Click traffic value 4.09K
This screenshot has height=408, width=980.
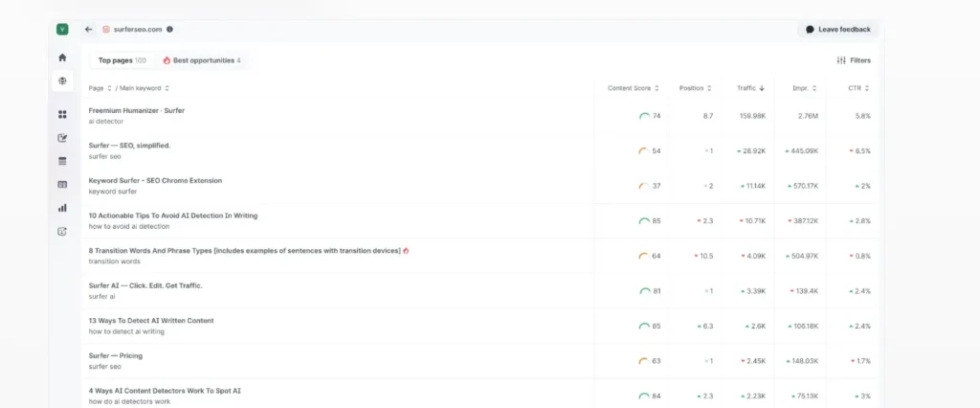(756, 256)
